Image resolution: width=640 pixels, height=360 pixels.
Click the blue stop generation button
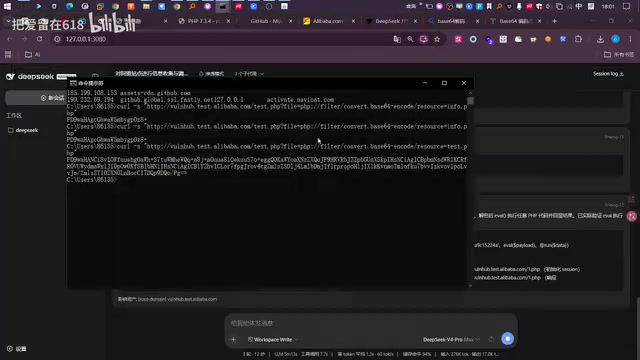507,339
